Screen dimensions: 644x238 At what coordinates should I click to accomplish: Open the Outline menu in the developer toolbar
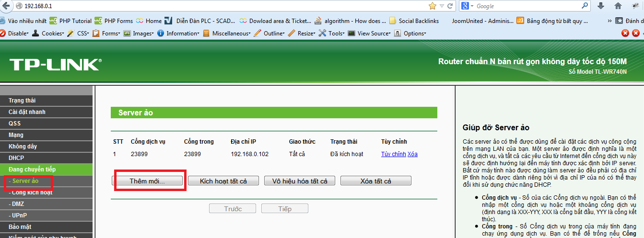point(269,34)
